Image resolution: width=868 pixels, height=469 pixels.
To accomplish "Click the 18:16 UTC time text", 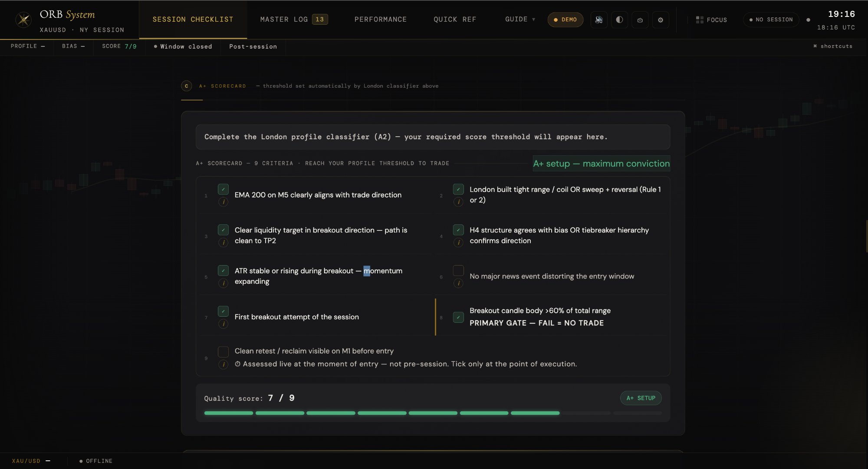I will pos(836,27).
